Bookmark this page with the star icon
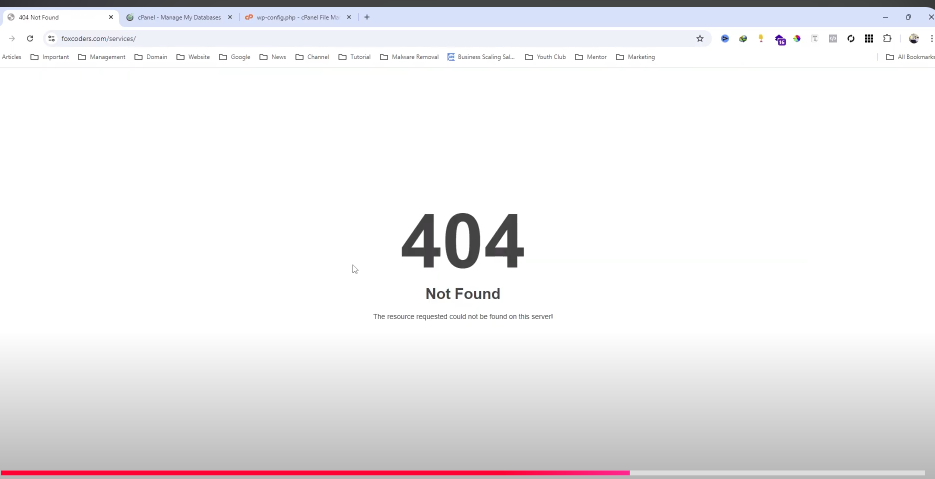This screenshot has height=479, width=935. pos(700,38)
